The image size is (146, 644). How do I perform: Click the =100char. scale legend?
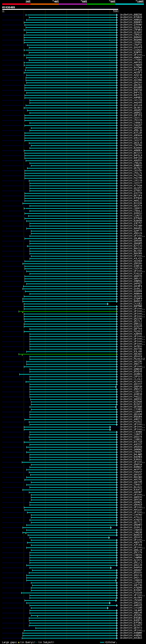(108, 642)
